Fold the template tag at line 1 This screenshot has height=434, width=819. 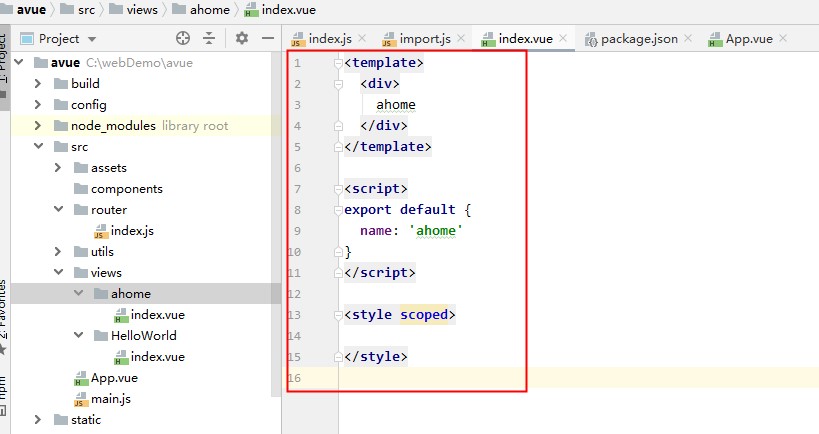338,63
